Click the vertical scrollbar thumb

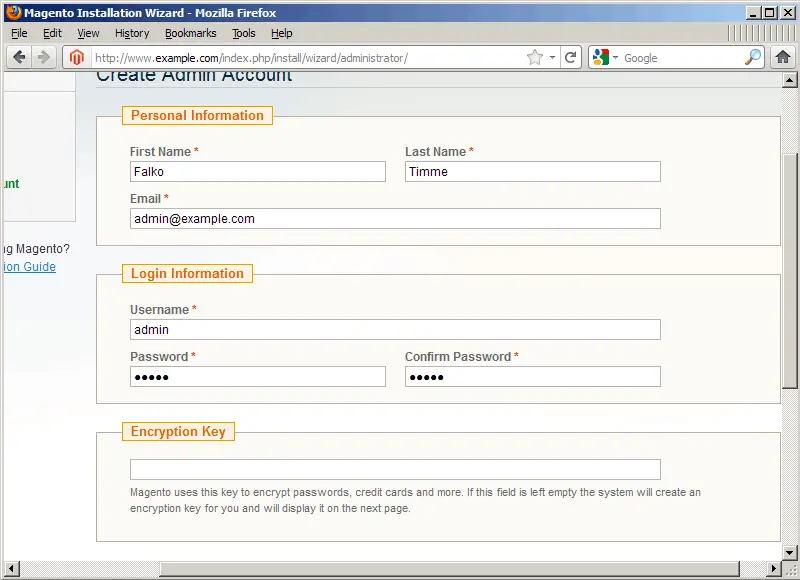click(789, 270)
